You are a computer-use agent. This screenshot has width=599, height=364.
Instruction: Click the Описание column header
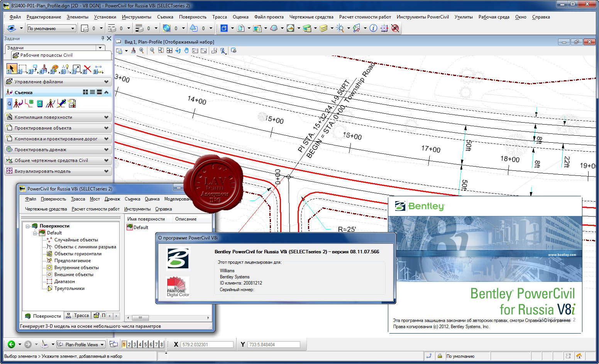[186, 219]
